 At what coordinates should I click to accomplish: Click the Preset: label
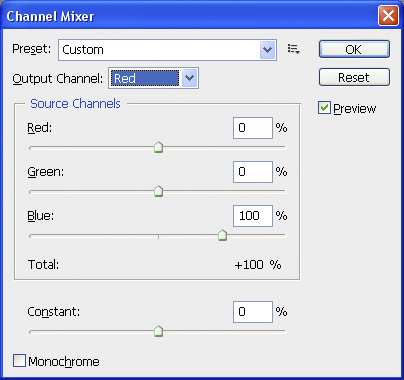coord(32,49)
